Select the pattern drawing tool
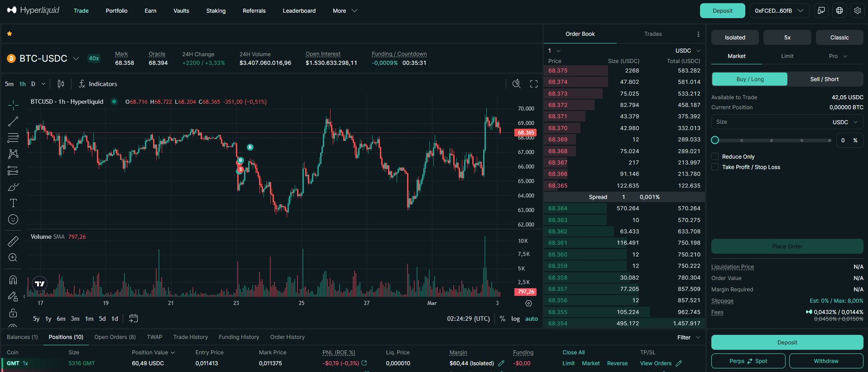Viewport: 868px width, 372px height. coord(13,154)
